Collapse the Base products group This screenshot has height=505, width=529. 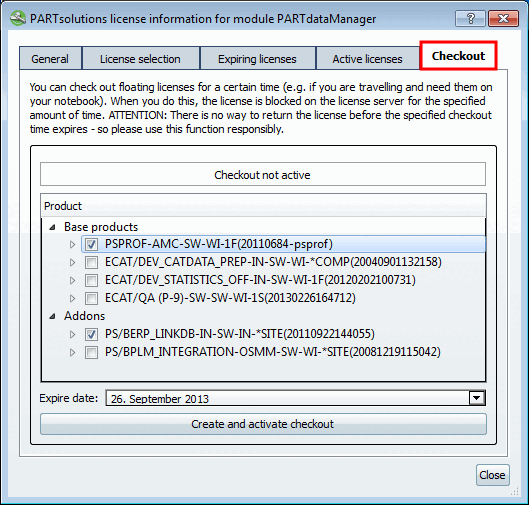[x=53, y=227]
